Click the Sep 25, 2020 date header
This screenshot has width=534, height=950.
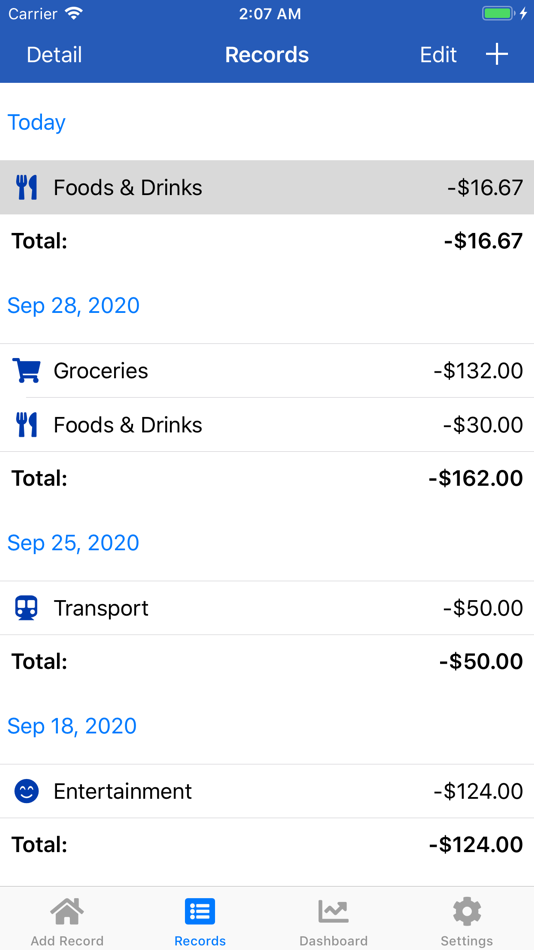click(x=73, y=543)
